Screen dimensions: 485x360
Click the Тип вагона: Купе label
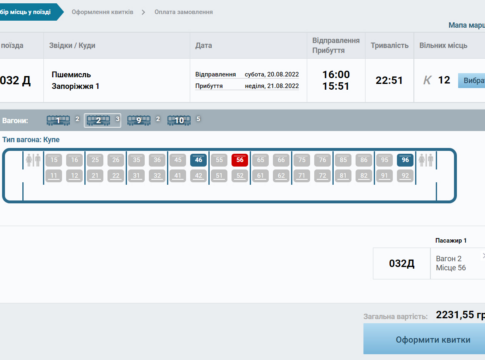pos(31,140)
